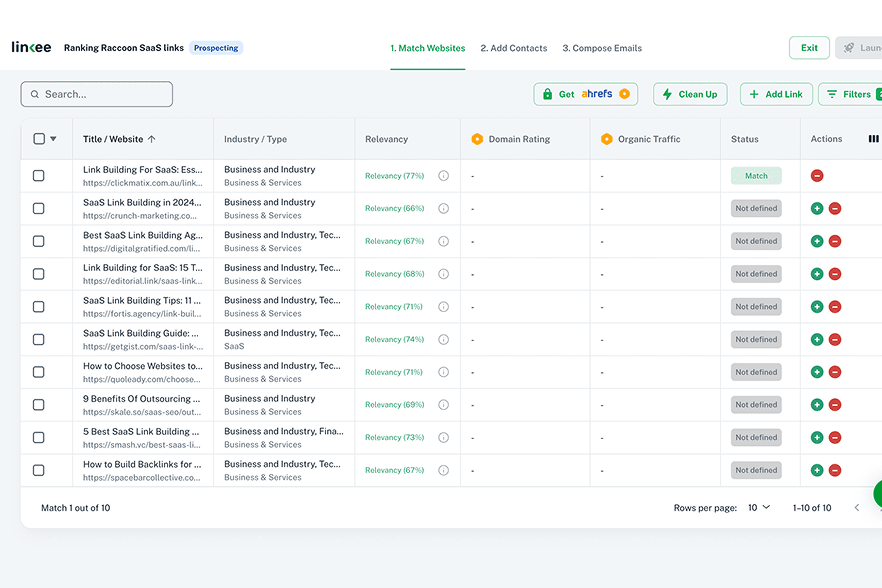Click red remove icon for spacebarcollective row

tap(835, 470)
